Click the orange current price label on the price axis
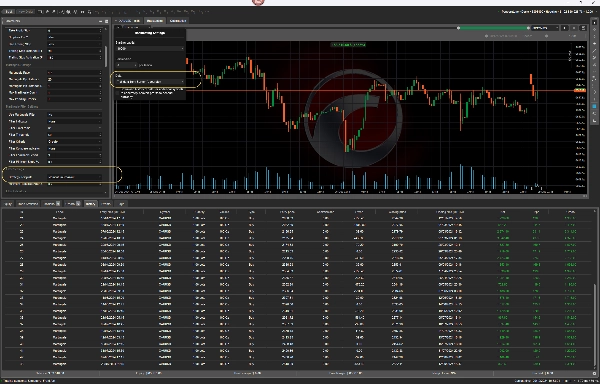600x384 pixels. point(580,90)
